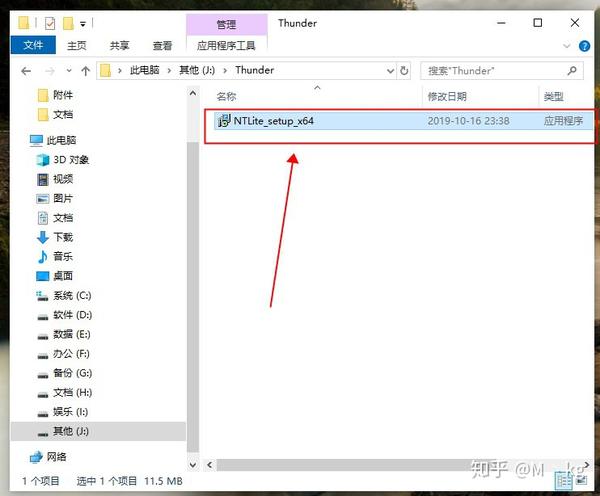
Task: Click the date 2019-10-16 23:38
Action: tap(468, 121)
